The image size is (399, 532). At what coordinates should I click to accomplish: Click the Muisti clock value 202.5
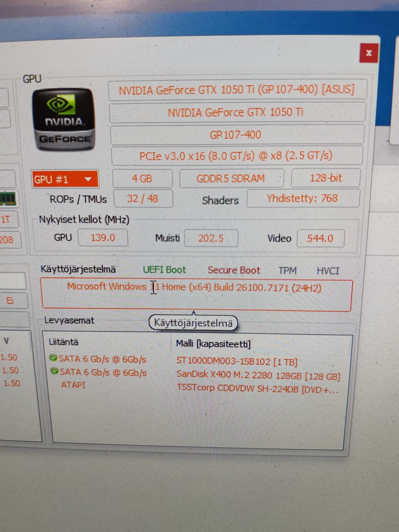[211, 238]
